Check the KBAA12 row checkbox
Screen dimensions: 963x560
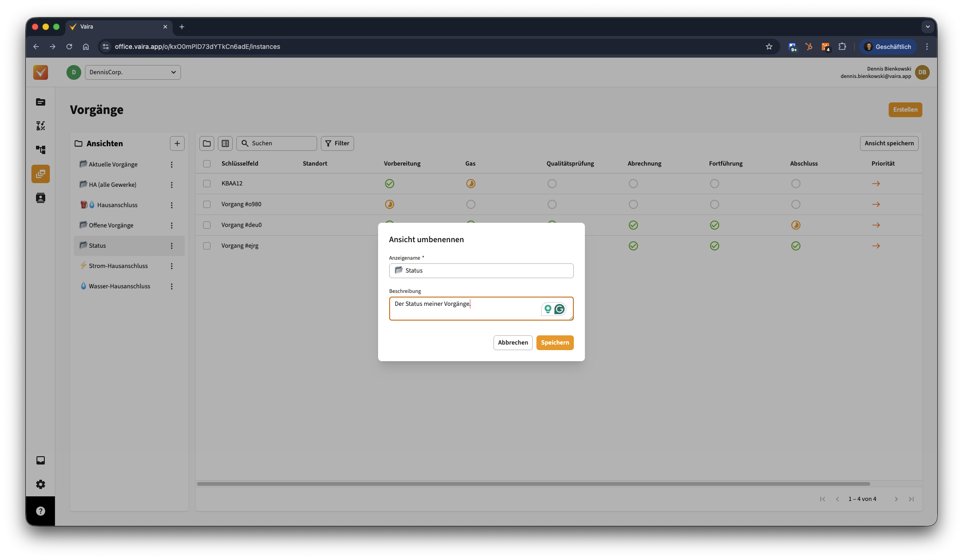tap(207, 184)
